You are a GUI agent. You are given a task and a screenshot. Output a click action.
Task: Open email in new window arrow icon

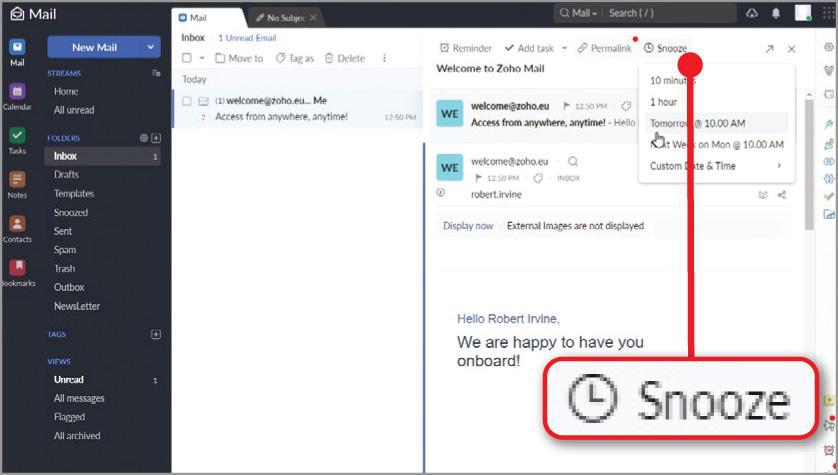click(x=770, y=49)
